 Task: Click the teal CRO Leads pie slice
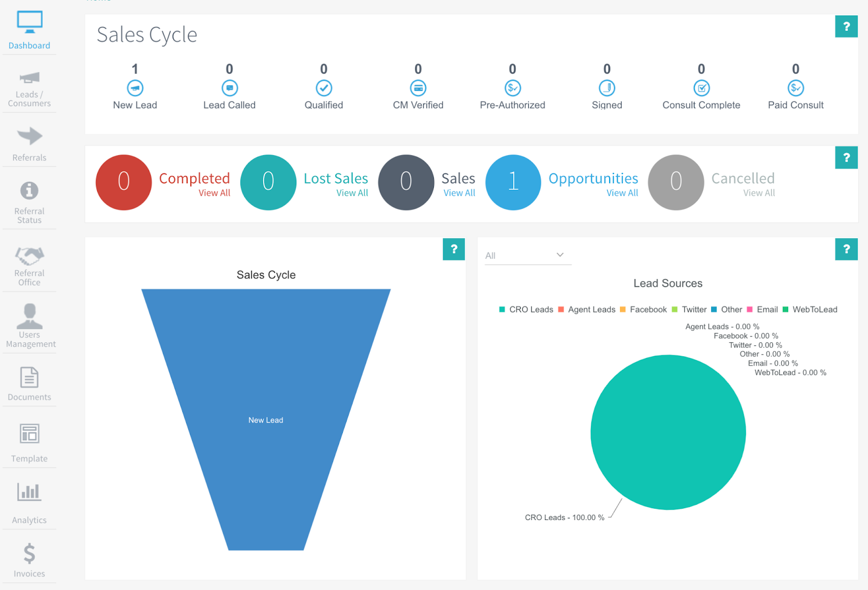coord(668,432)
